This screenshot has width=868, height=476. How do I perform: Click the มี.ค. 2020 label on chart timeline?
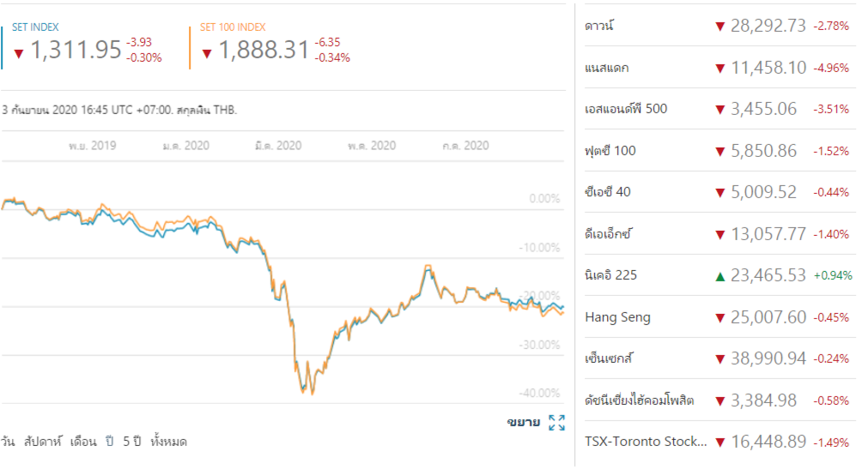coord(278,146)
